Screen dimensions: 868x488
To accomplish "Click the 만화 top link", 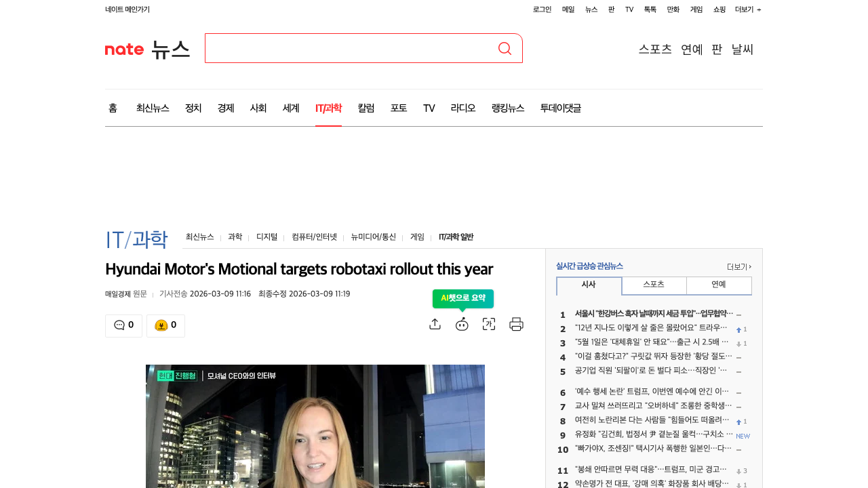I will pyautogui.click(x=673, y=9).
